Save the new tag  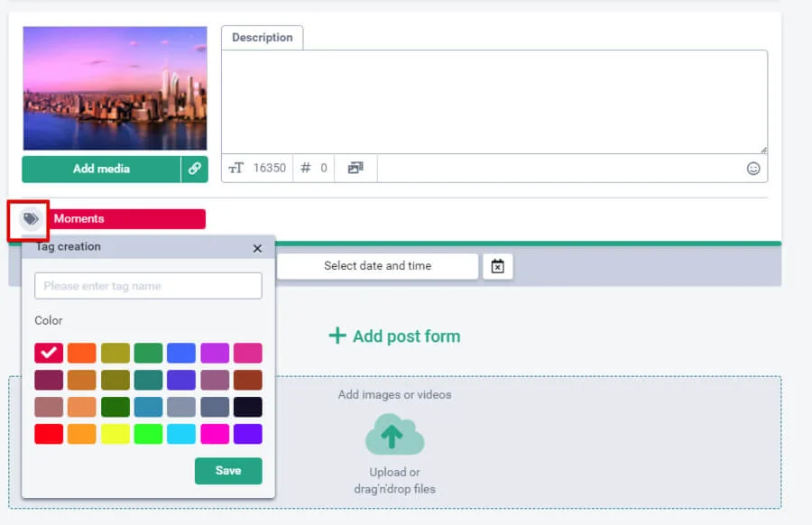tap(228, 471)
